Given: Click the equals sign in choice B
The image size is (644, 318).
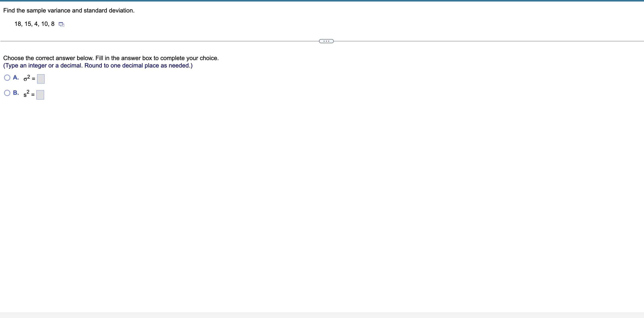Looking at the screenshot, I should click(x=33, y=95).
